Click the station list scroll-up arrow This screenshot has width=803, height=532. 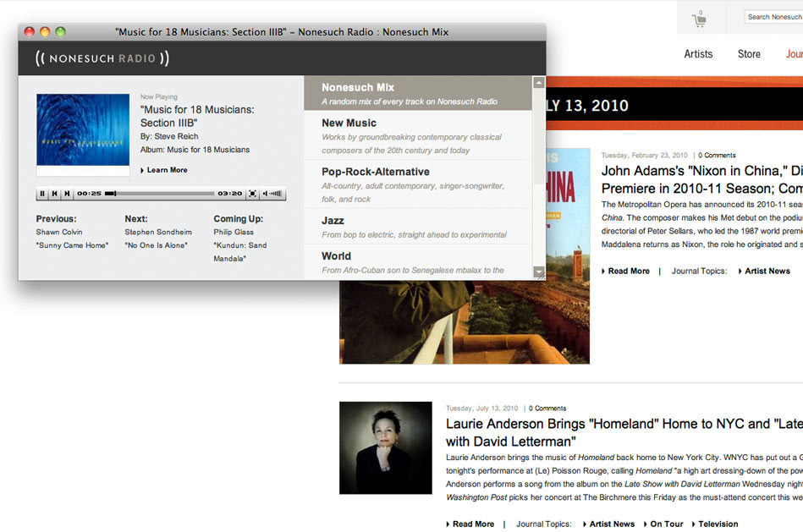(x=539, y=82)
